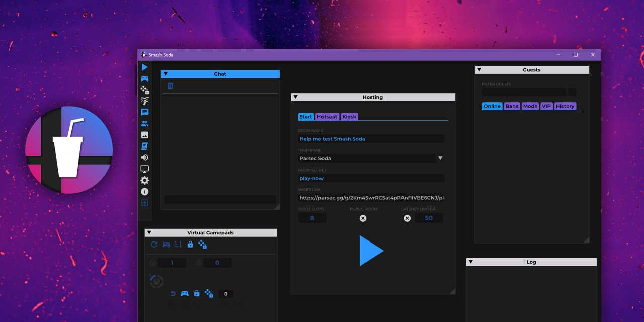Image resolution: width=644 pixels, height=322 pixels.
Task: Select the Start tab in Hosting
Action: [x=306, y=117]
